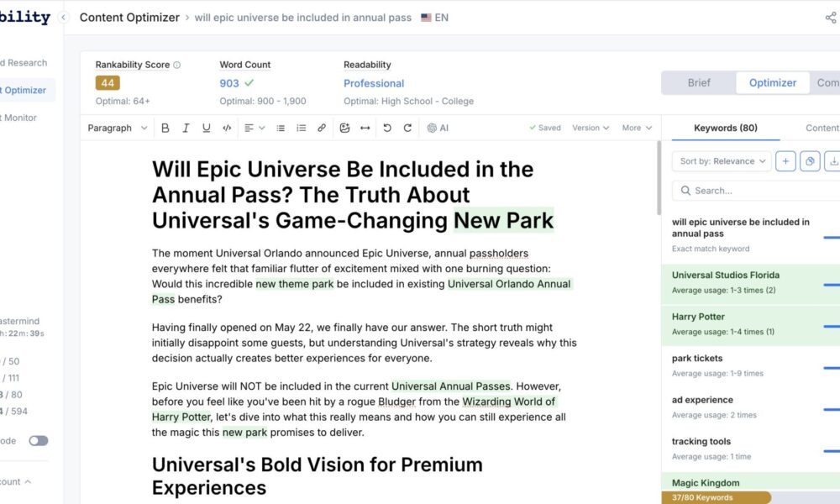Insert a bulleted list
Image resolution: width=840 pixels, height=504 pixels.
click(x=281, y=128)
